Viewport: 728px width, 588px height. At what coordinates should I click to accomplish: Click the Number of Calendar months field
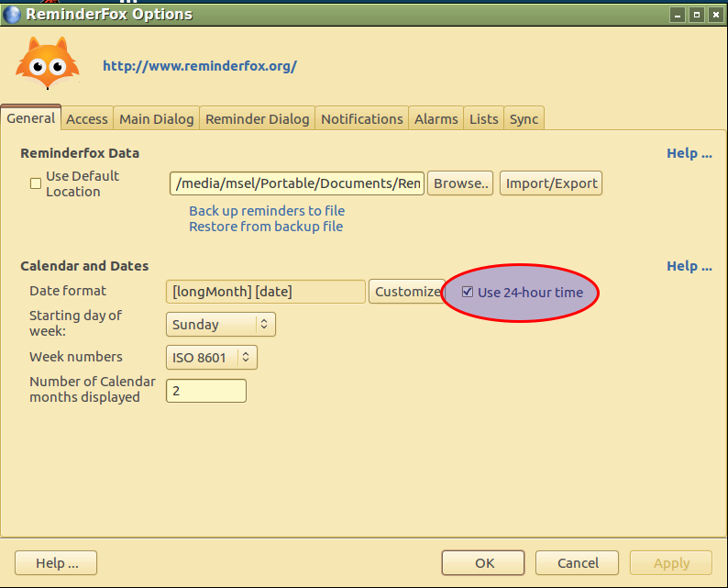206,391
